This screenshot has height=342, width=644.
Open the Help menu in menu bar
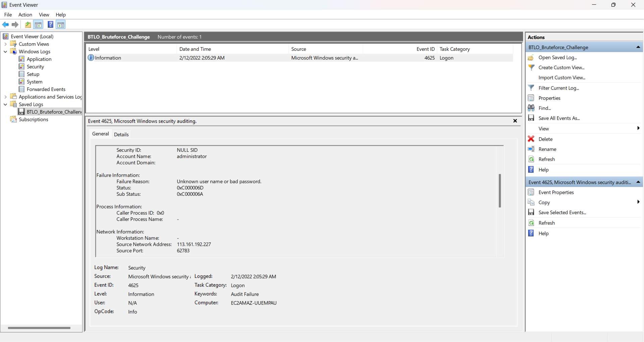pyautogui.click(x=61, y=15)
